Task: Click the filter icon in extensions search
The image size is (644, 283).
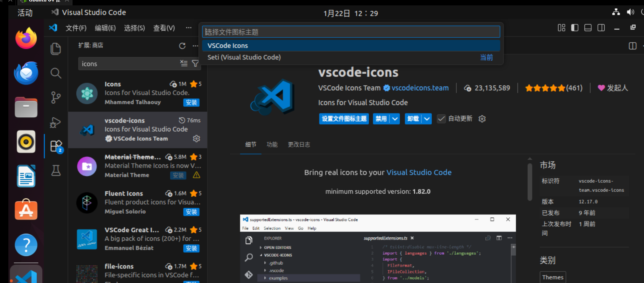Action: 195,63
